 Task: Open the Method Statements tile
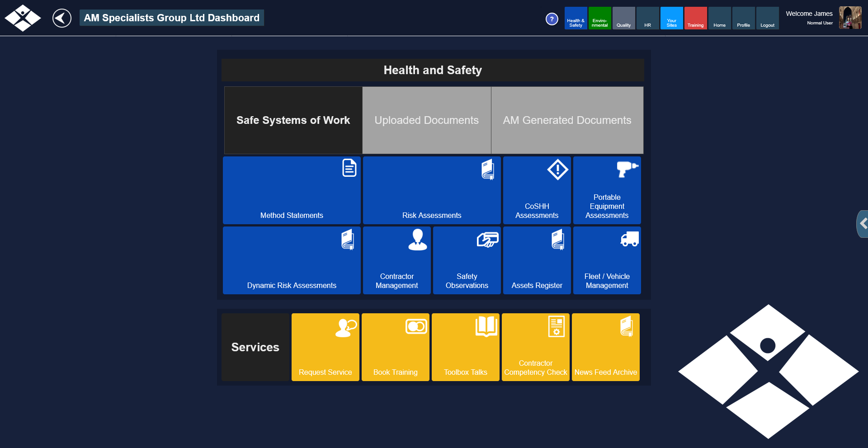coord(292,190)
